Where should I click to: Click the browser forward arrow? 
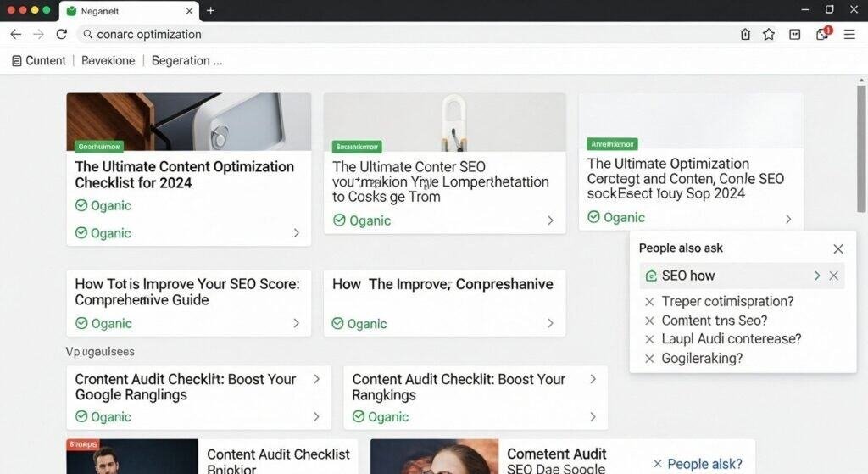point(38,34)
